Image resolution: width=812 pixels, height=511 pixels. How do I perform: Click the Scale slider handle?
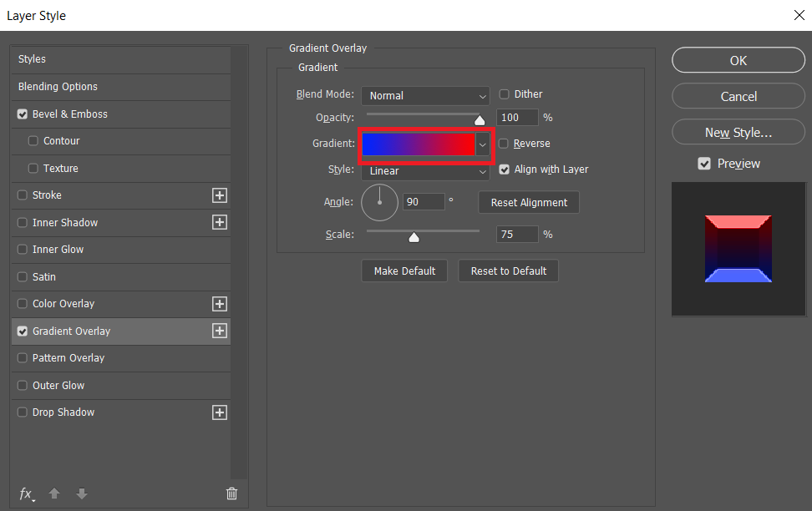coord(414,238)
